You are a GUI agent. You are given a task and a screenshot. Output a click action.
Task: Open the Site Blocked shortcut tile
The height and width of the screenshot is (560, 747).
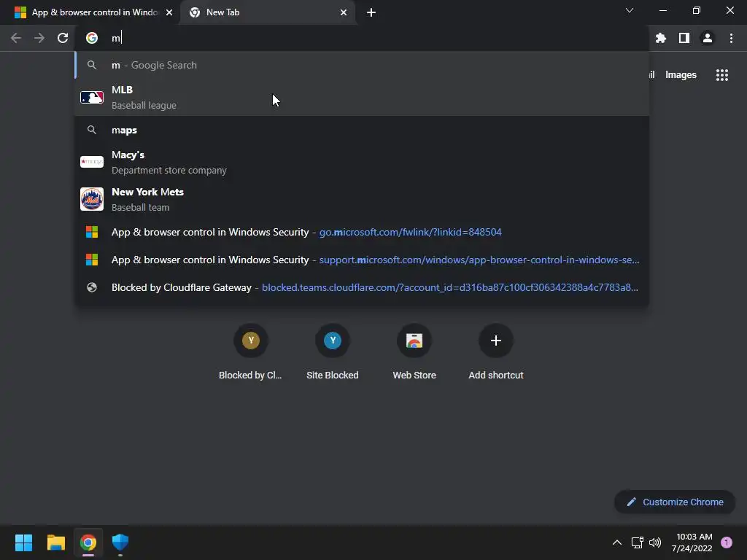333,351
